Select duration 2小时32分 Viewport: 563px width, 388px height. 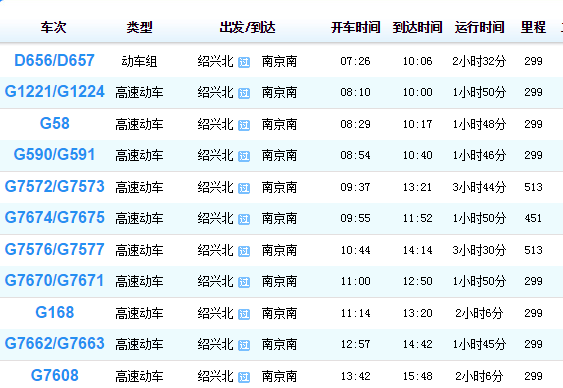(x=479, y=61)
